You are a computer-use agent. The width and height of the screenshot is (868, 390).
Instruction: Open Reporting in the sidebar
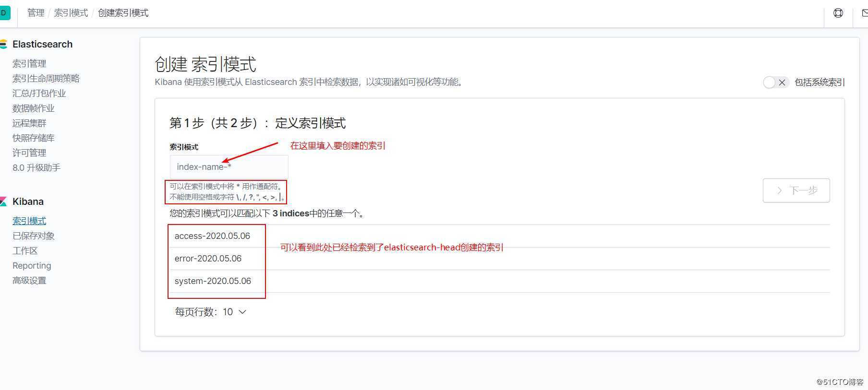pyautogui.click(x=32, y=265)
